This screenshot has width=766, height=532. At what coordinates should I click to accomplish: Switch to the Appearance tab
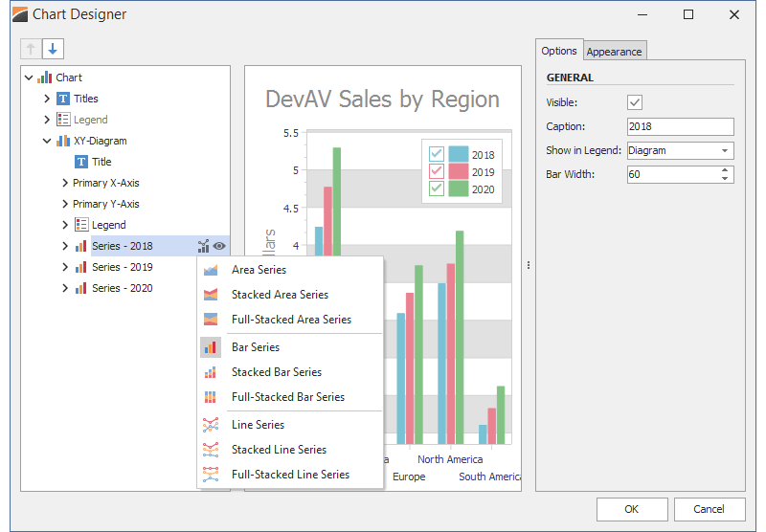[x=615, y=52]
